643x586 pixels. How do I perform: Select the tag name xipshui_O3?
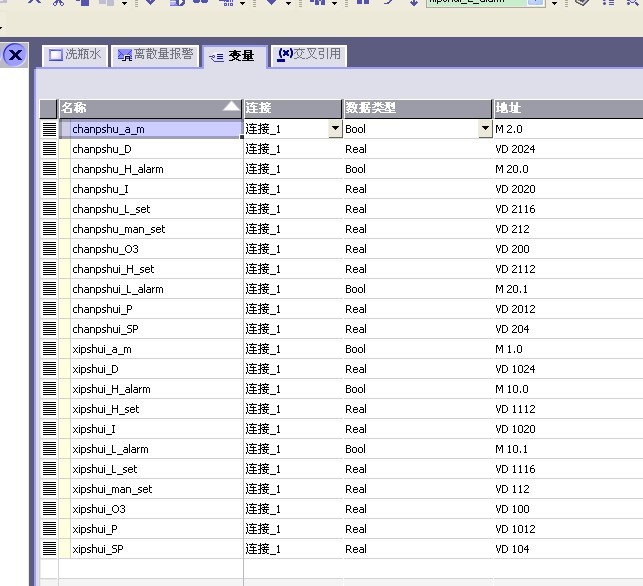(99, 509)
